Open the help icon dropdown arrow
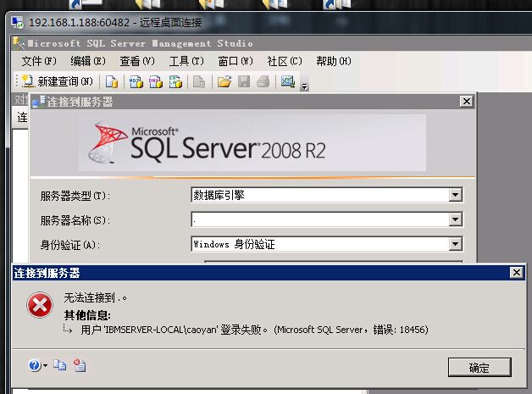This screenshot has width=532, height=394. [45, 366]
